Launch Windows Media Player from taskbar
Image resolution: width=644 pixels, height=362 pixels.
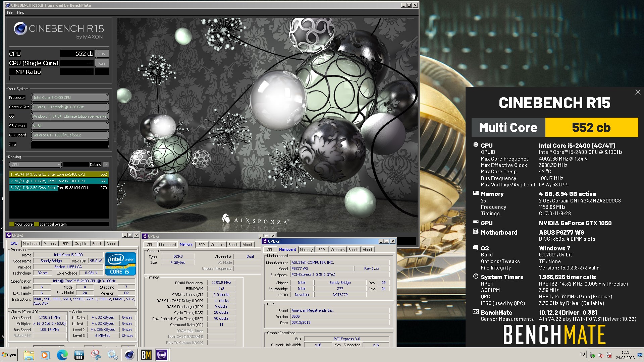(45, 355)
